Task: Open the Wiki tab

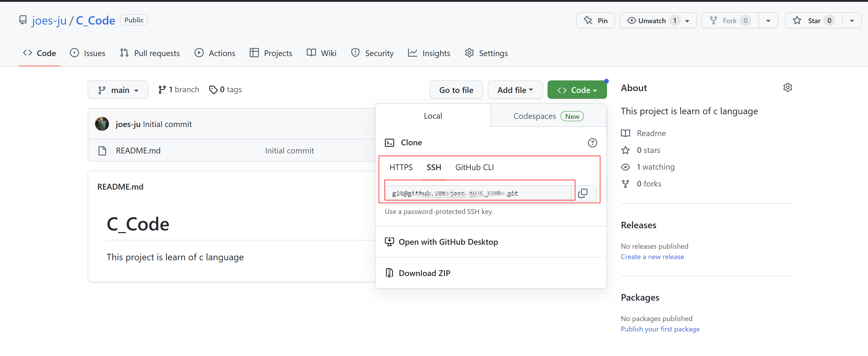Action: click(x=322, y=53)
